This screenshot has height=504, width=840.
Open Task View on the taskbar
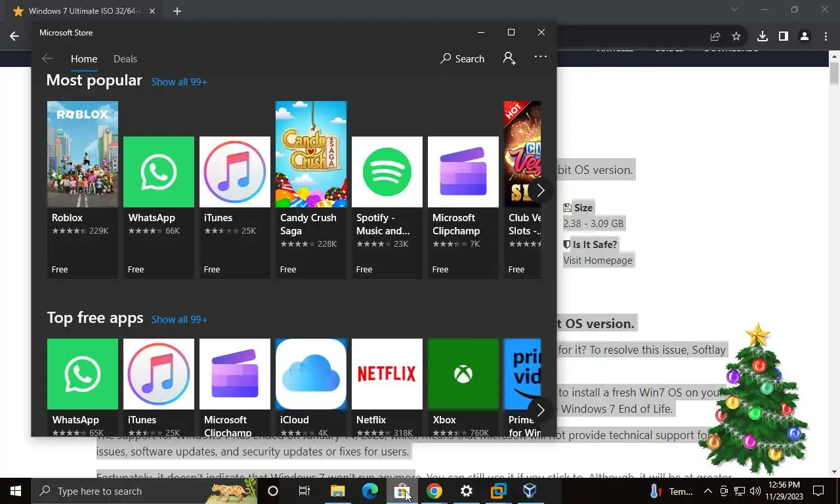click(304, 491)
